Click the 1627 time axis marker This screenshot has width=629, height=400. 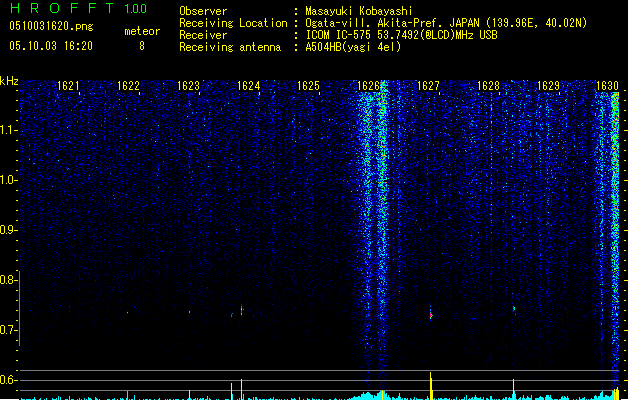(428, 86)
